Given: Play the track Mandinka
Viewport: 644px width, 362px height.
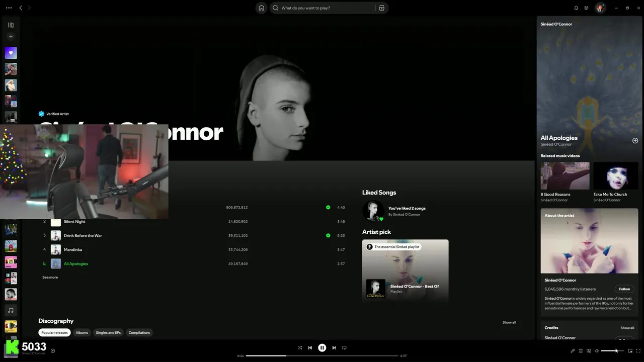Looking at the screenshot, I should click(73, 249).
